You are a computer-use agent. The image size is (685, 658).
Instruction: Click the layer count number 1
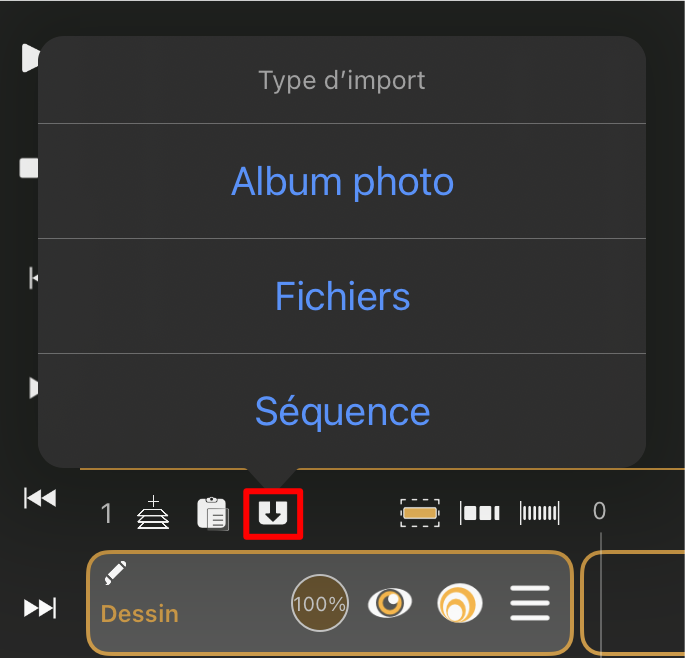tap(106, 513)
